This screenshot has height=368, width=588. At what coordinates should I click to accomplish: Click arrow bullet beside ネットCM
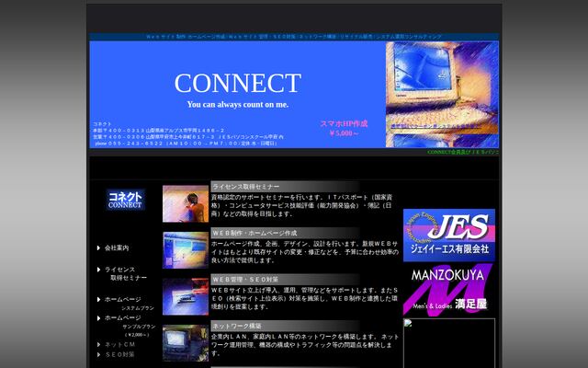[x=98, y=344]
